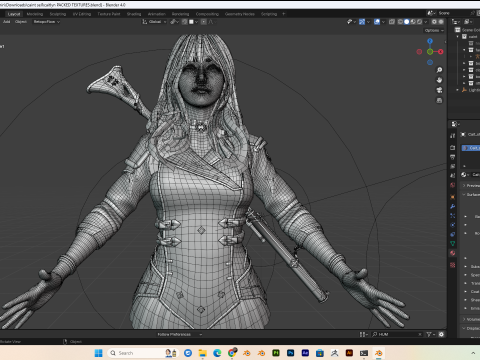Image resolution: width=480 pixels, height=360 pixels.
Task: Open the Particles properties tab
Action: point(452,216)
